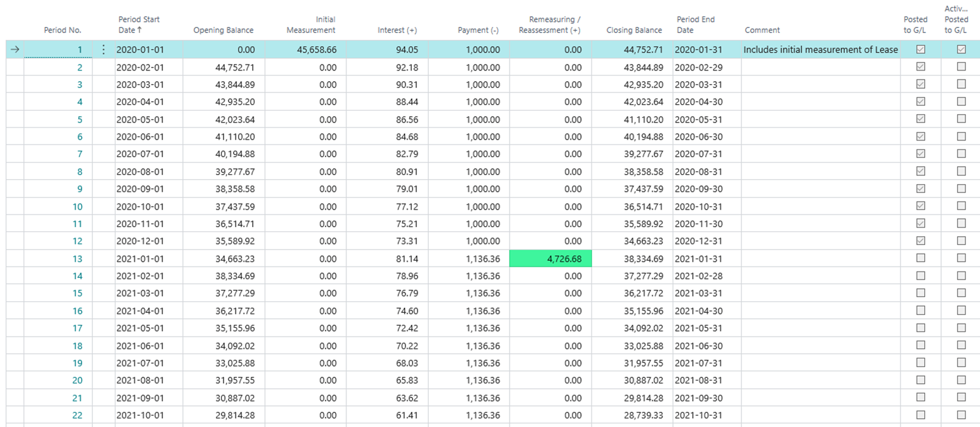Image resolution: width=980 pixels, height=427 pixels.
Task: Click the Closing Balance column header
Action: tap(635, 30)
